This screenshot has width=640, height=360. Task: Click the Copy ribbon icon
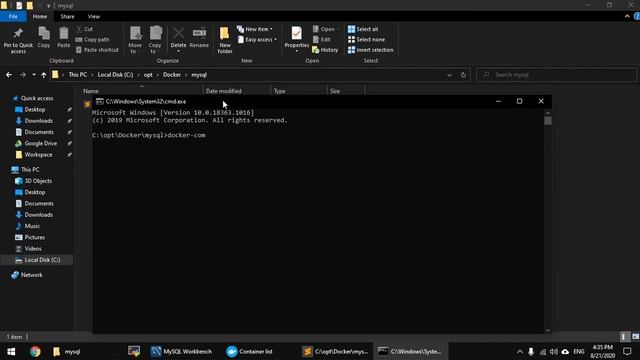pos(44,38)
